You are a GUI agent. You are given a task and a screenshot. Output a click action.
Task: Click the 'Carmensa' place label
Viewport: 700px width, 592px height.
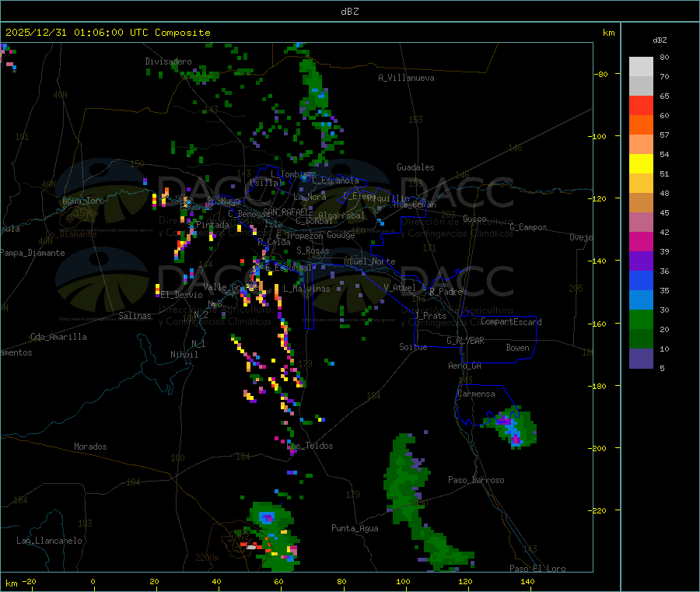coord(476,394)
